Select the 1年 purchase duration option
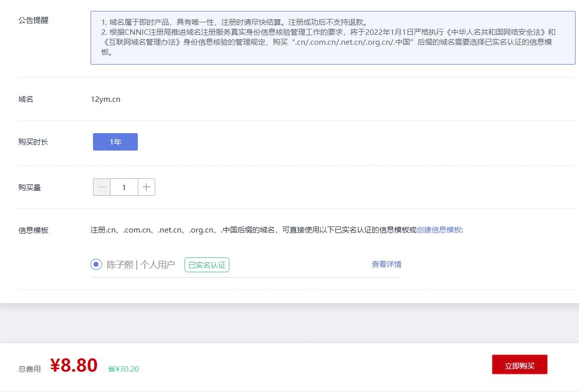The height and width of the screenshot is (392, 579). tap(115, 142)
